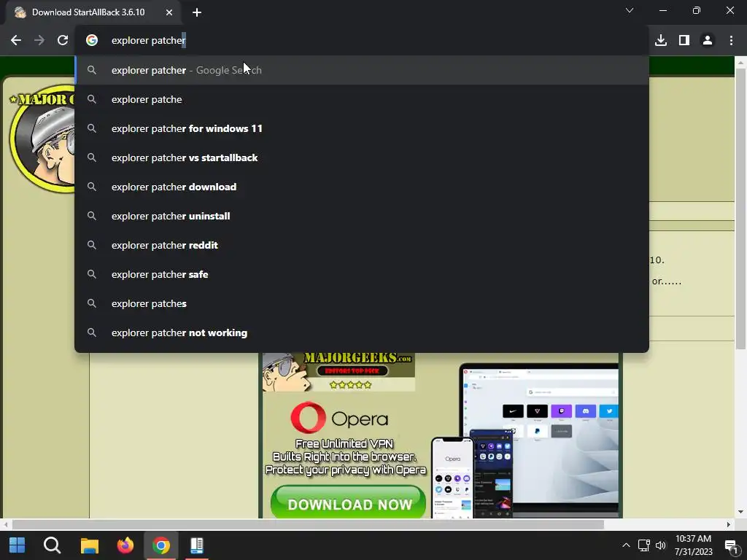The height and width of the screenshot is (560, 747).
Task: Open File Explorer from the taskbar
Action: click(89, 545)
